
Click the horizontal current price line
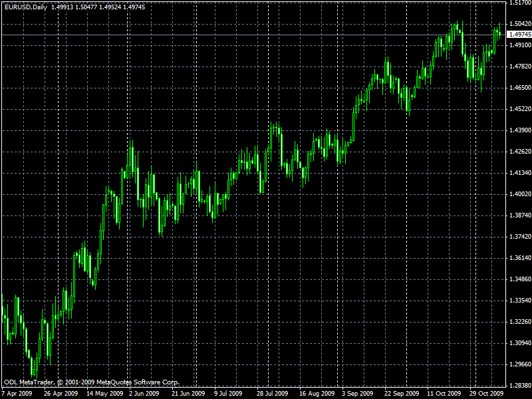coord(253,35)
